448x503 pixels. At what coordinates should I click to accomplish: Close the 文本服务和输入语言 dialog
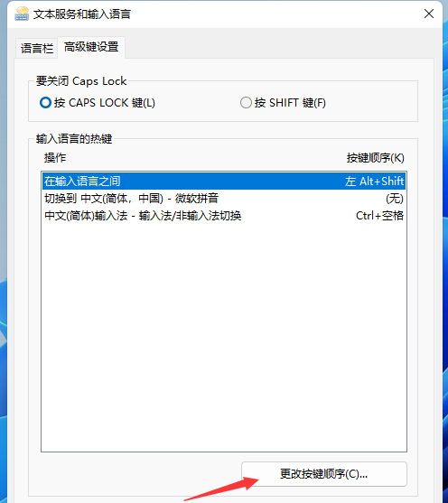click(x=429, y=14)
